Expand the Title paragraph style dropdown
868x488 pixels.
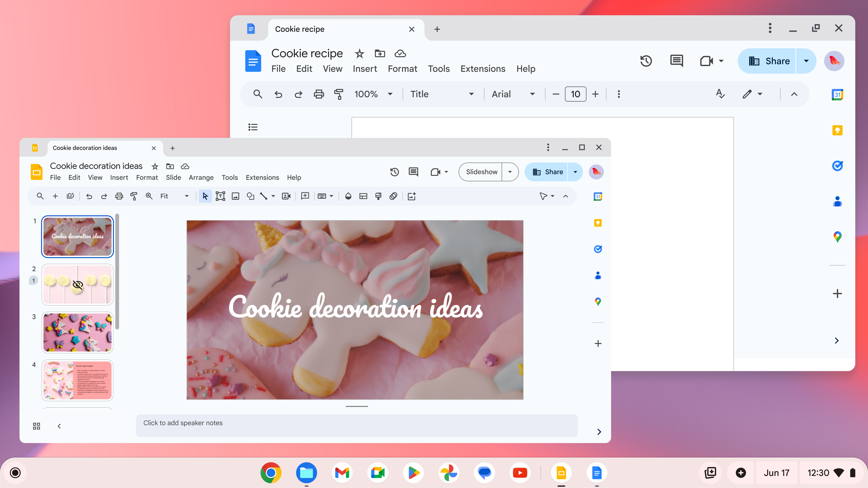[x=471, y=94]
